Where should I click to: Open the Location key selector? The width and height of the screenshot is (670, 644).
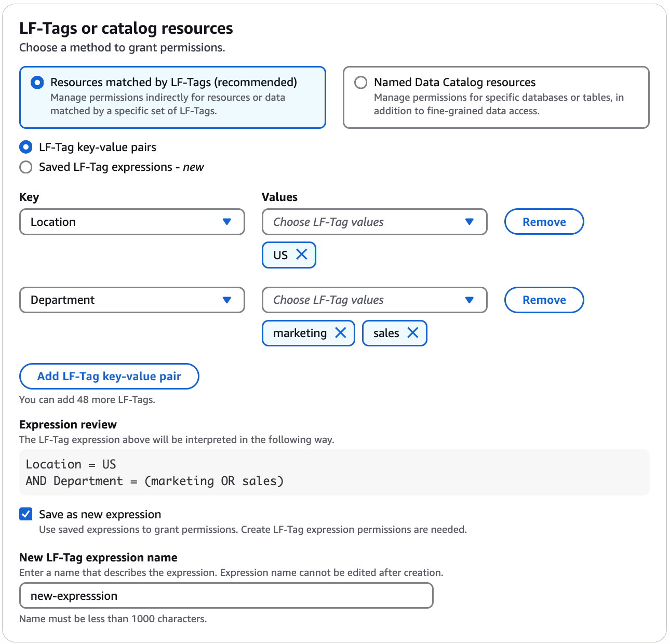click(x=131, y=222)
